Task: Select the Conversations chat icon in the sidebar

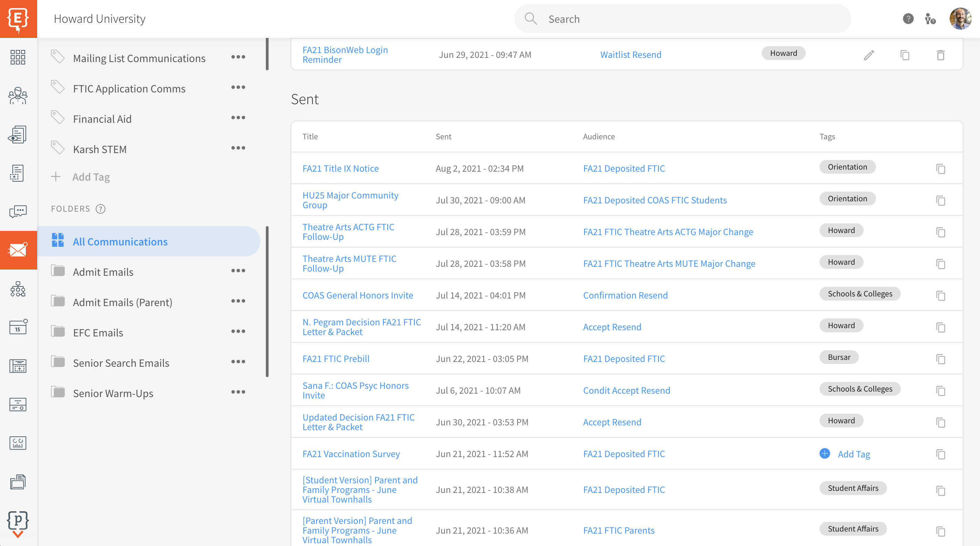Action: point(18,212)
